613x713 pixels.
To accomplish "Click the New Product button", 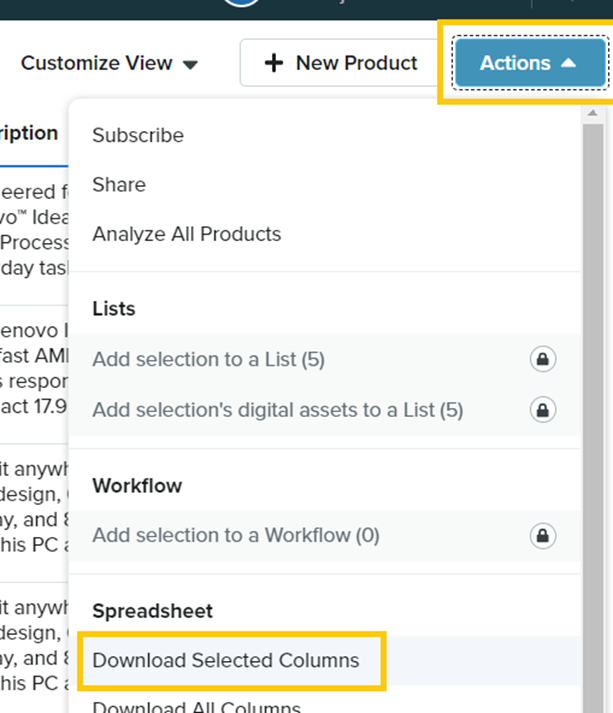I will coord(340,63).
